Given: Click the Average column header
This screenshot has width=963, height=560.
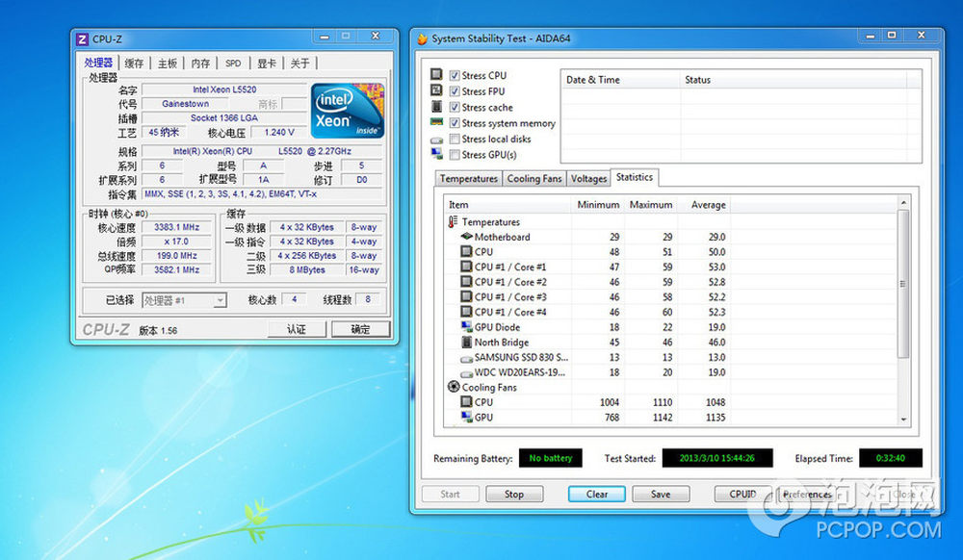Looking at the screenshot, I should click(704, 205).
